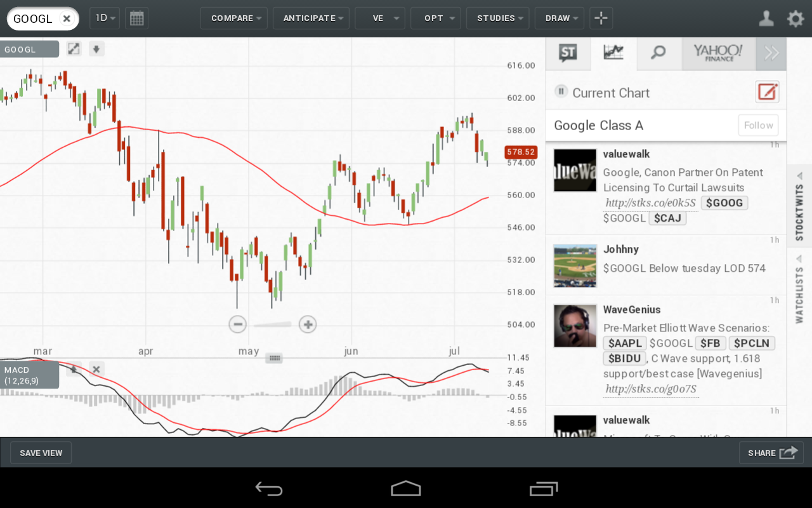Click the SAVE VIEW button
812x508 pixels.
click(x=41, y=453)
